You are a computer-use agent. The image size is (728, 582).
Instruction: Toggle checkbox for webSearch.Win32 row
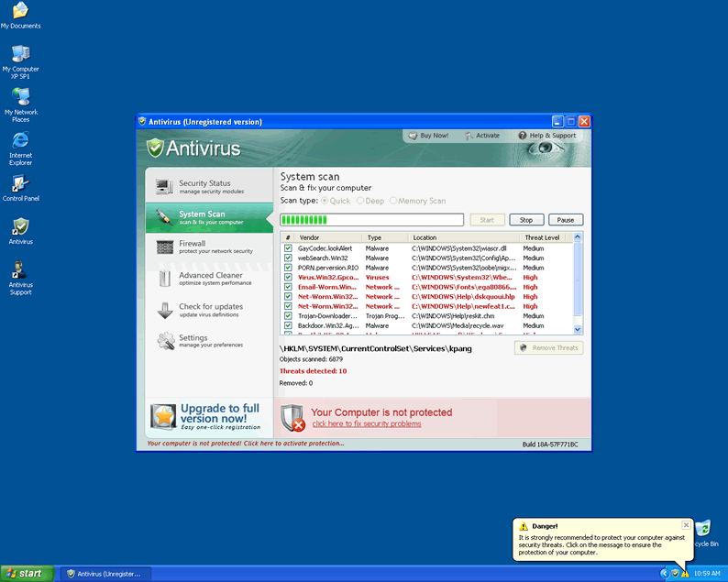[288, 258]
